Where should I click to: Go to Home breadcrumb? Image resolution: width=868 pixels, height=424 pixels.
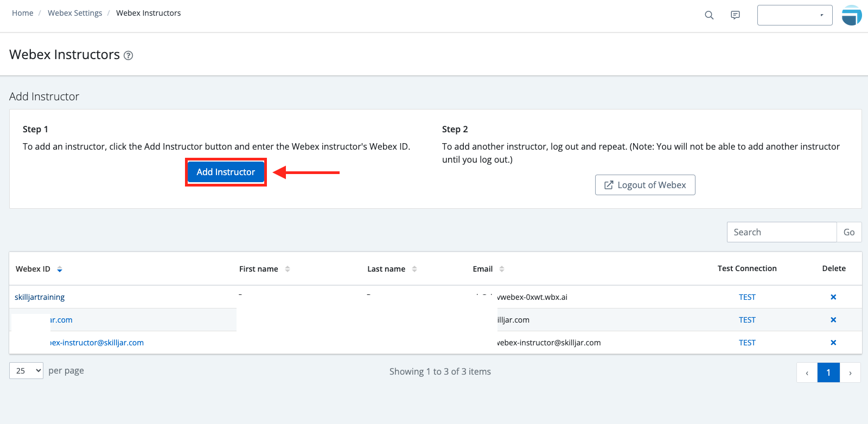pyautogui.click(x=23, y=13)
